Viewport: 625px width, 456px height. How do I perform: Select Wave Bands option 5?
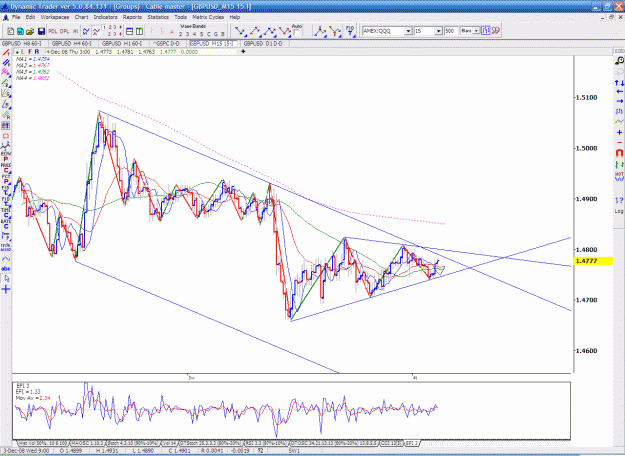click(202, 34)
